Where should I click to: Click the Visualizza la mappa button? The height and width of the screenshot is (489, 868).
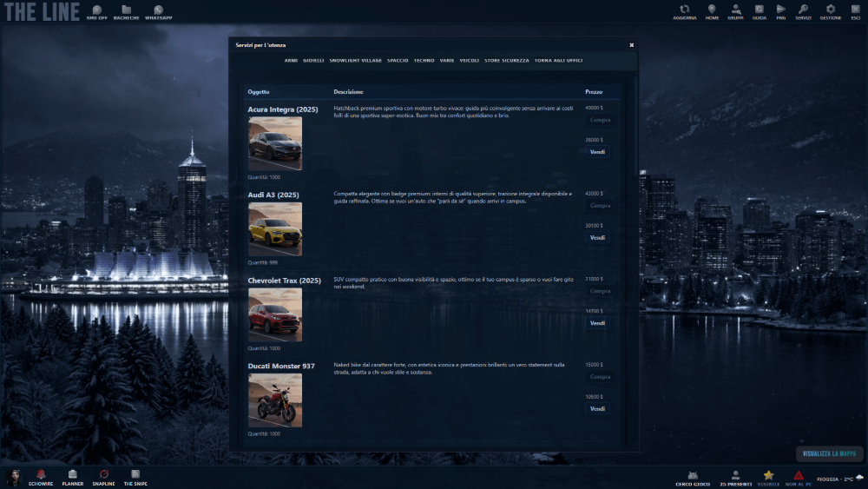pyautogui.click(x=829, y=453)
